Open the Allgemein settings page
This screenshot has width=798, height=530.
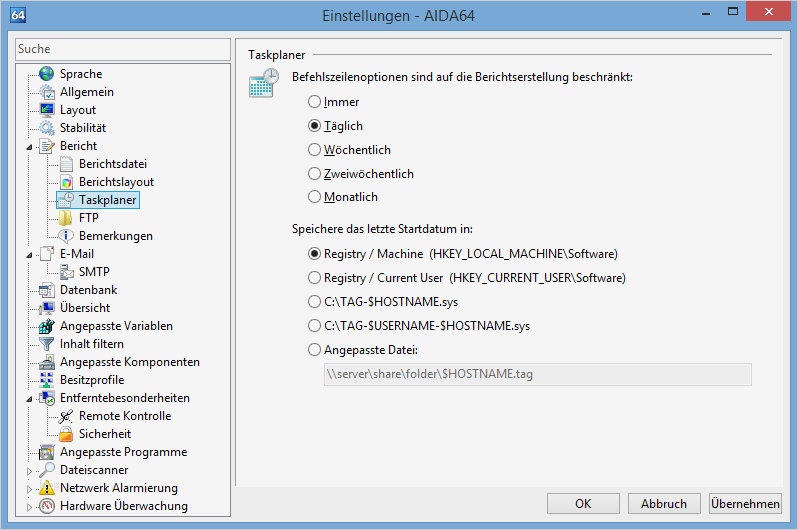(87, 92)
